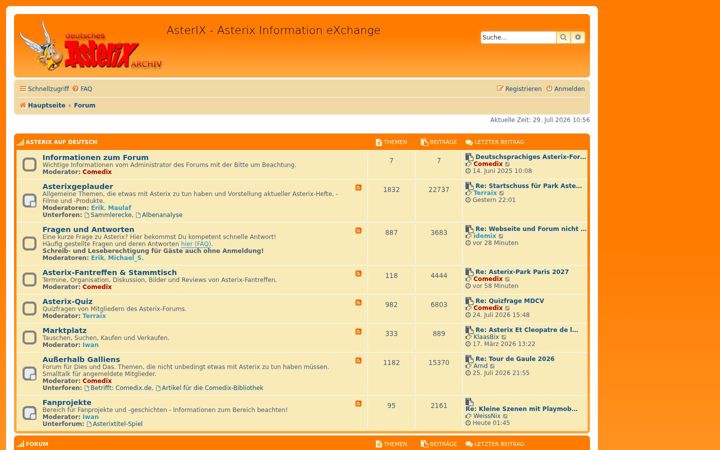Click into the Suche search field
Image resolution: width=720 pixels, height=450 pixels.
(518, 37)
